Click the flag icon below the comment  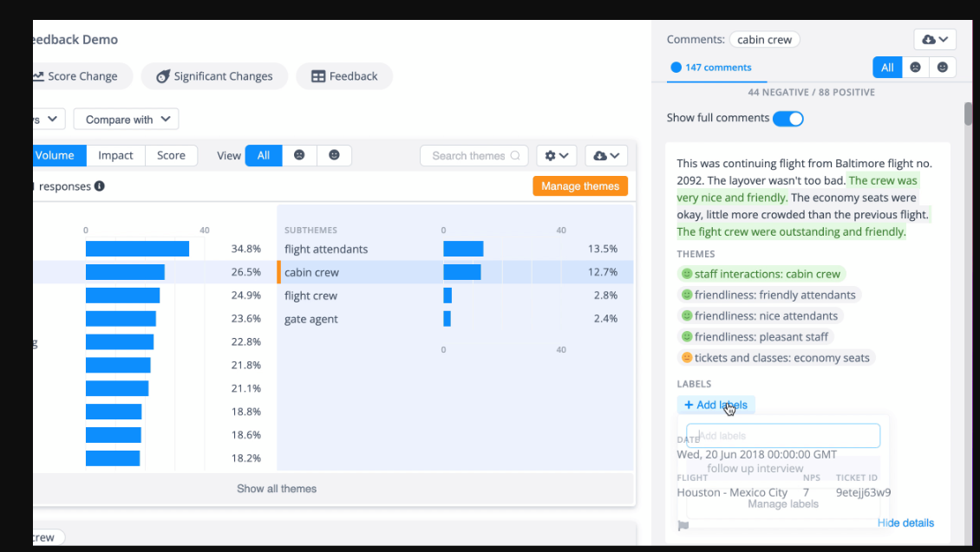pyautogui.click(x=683, y=525)
